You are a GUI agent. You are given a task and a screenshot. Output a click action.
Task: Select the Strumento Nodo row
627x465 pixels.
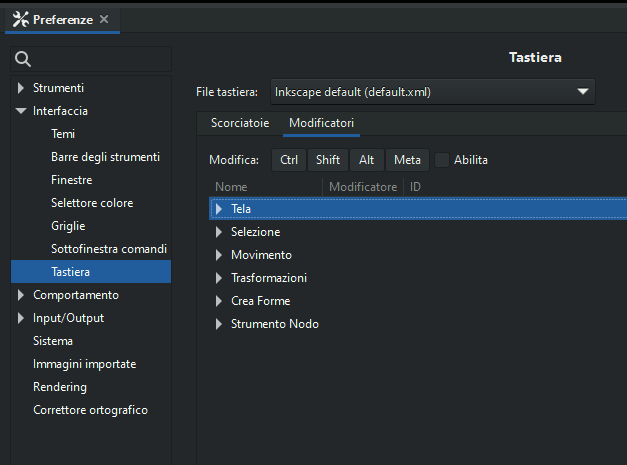418,324
